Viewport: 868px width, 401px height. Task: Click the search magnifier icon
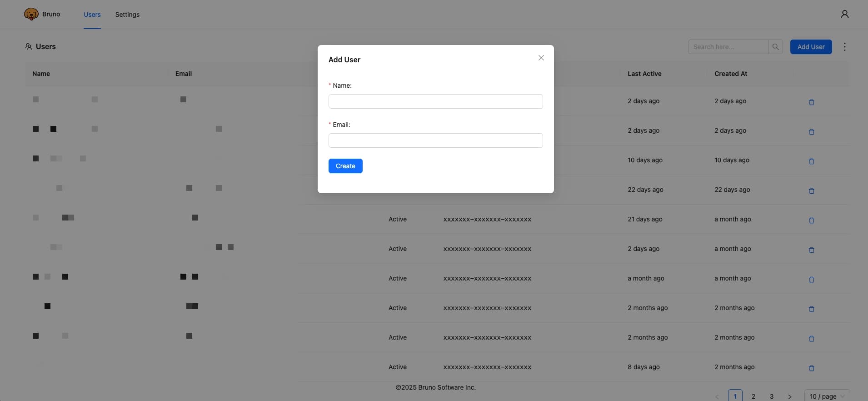(775, 47)
